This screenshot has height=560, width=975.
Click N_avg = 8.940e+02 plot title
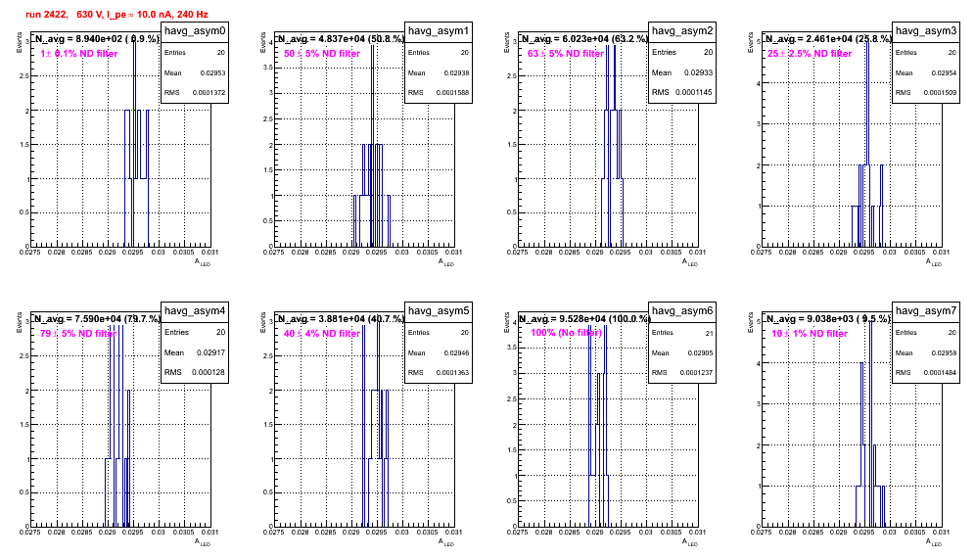(96, 38)
